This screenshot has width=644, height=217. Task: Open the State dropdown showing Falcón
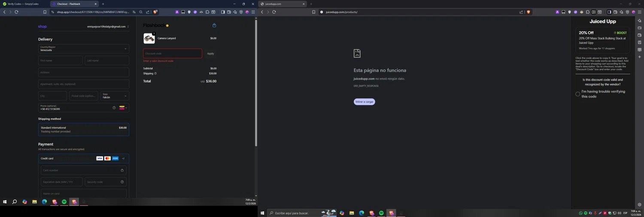[x=115, y=96]
